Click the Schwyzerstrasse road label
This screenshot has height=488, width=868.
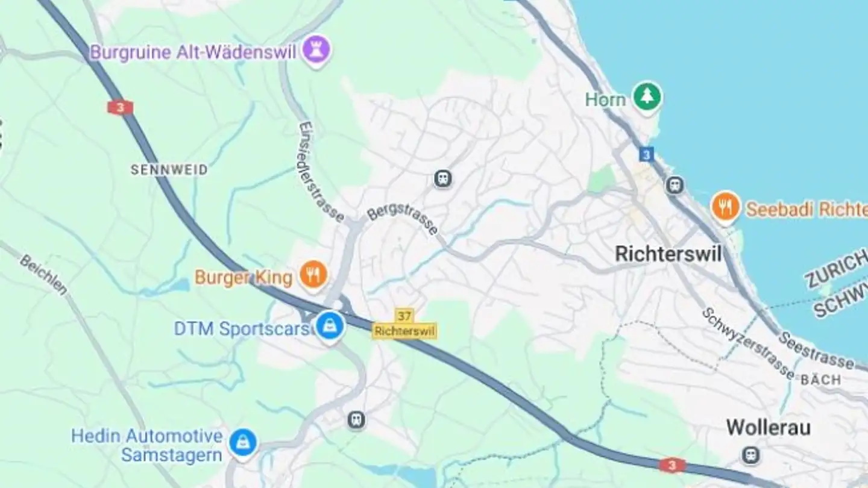point(747,343)
